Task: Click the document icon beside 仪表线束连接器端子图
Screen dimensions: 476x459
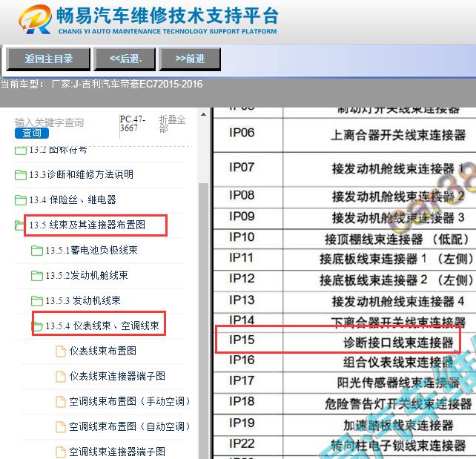Action: (x=61, y=377)
